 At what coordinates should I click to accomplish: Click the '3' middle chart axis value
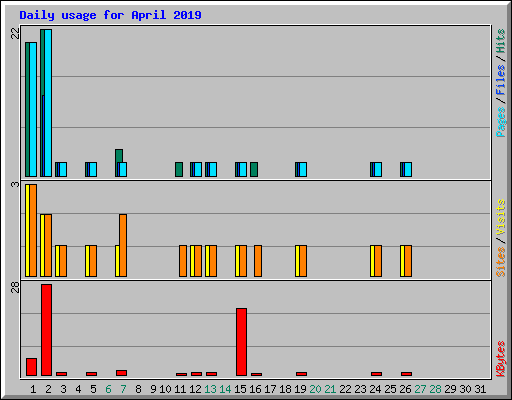15,184
